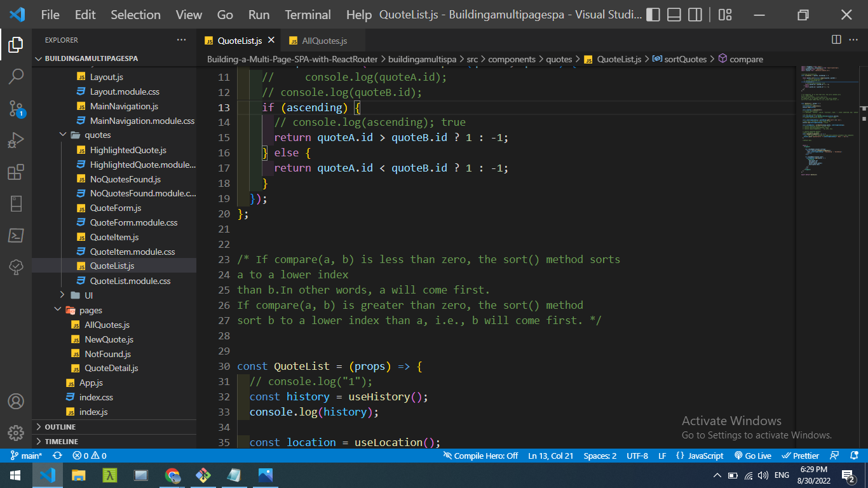The height and width of the screenshot is (488, 868).
Task: Switch to the AllQuotes.js tab
Action: coord(323,41)
